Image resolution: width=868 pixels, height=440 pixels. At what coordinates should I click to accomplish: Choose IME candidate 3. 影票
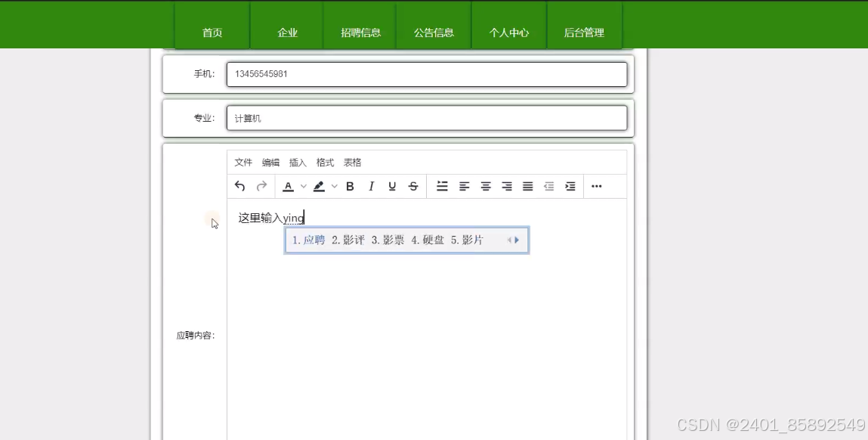(x=388, y=240)
